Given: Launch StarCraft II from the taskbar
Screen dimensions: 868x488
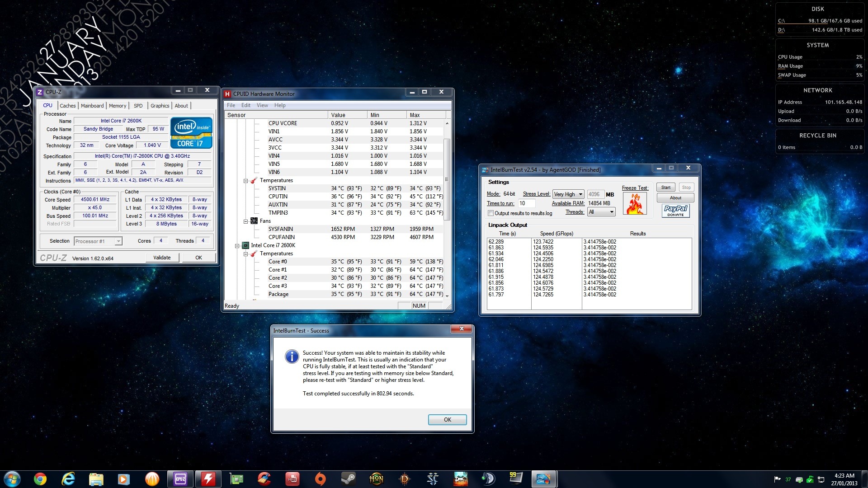Looking at the screenshot, I should [433, 479].
